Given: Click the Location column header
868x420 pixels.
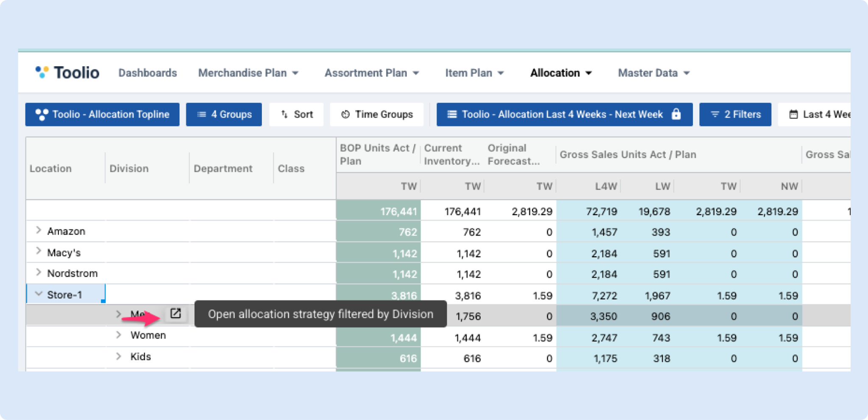Looking at the screenshot, I should (x=50, y=168).
